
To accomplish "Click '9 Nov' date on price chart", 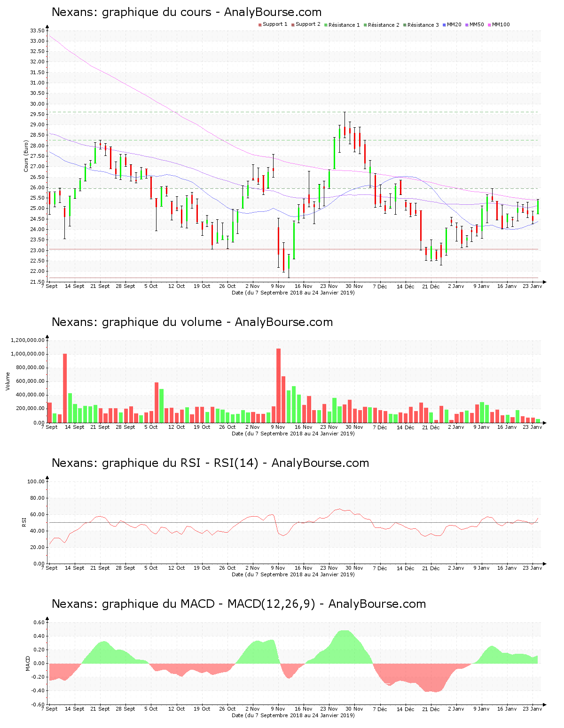I will [278, 286].
